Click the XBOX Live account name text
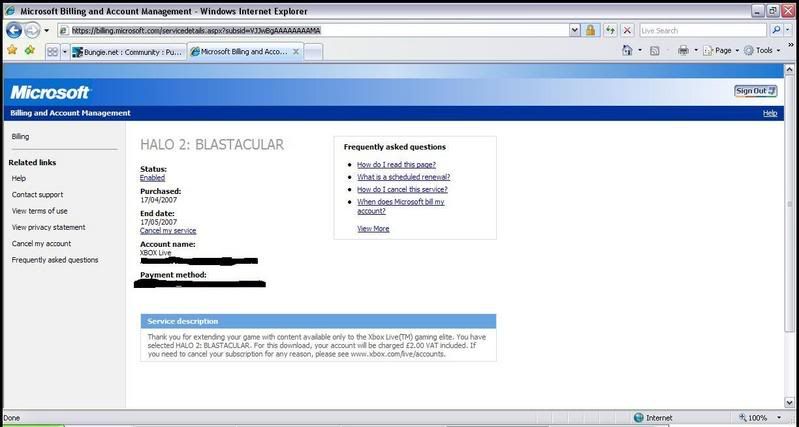The width and height of the screenshot is (799, 427). pyautogui.click(x=155, y=253)
